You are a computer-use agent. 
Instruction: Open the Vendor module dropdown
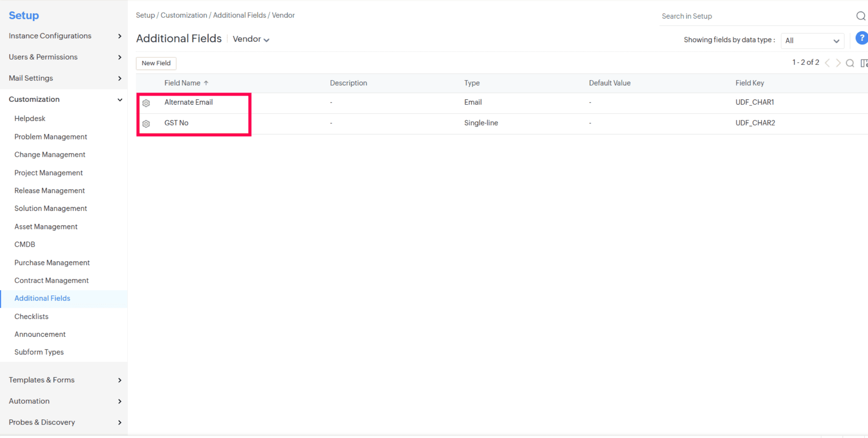251,39
